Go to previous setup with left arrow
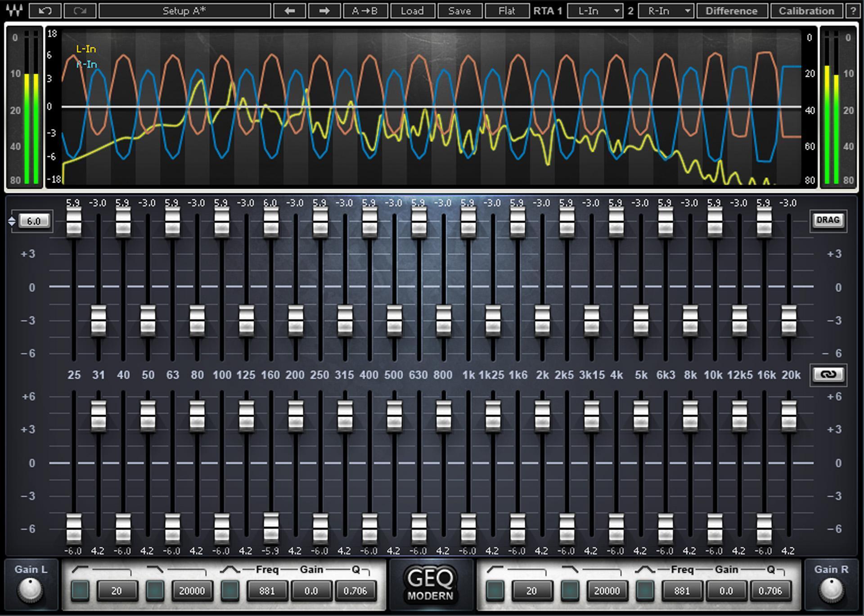This screenshot has height=616, width=864. pyautogui.click(x=289, y=11)
